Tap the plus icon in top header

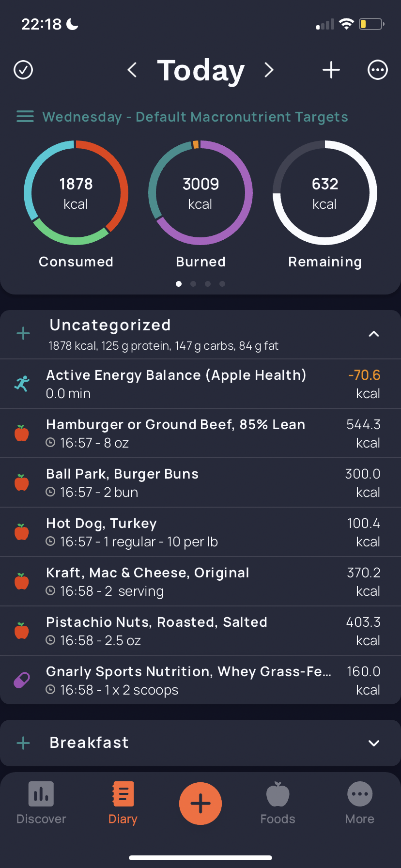(x=331, y=70)
